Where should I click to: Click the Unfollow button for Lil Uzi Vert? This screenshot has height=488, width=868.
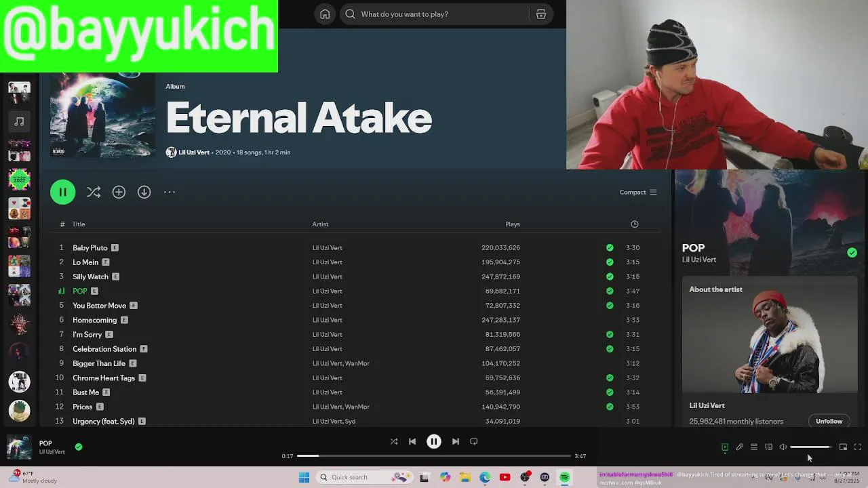(x=829, y=422)
